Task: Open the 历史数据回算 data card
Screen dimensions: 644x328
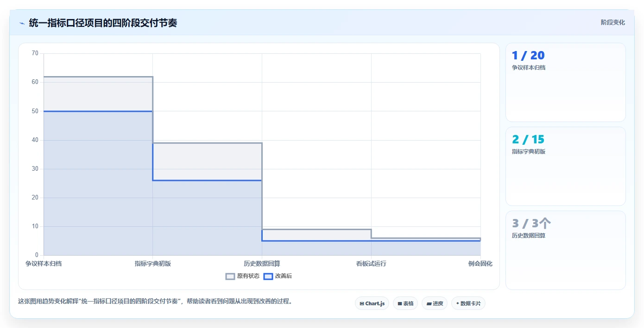Action: click(566, 251)
